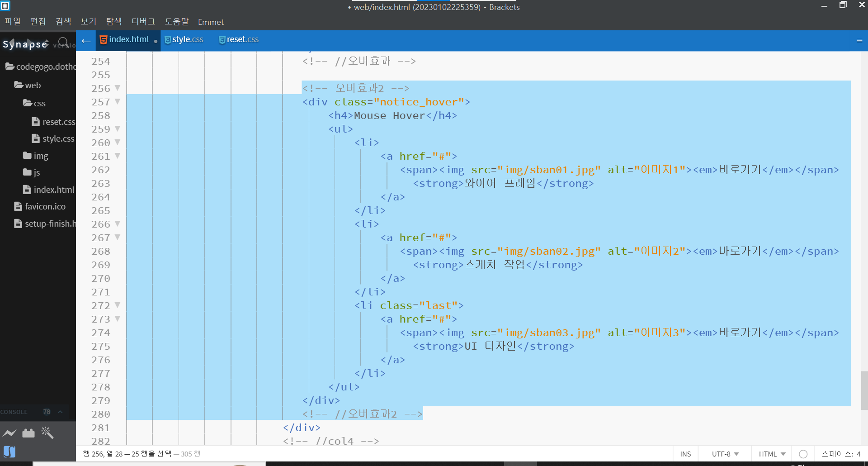The width and height of the screenshot is (868, 466).
Task: Open the 편집 menu
Action: 38,22
